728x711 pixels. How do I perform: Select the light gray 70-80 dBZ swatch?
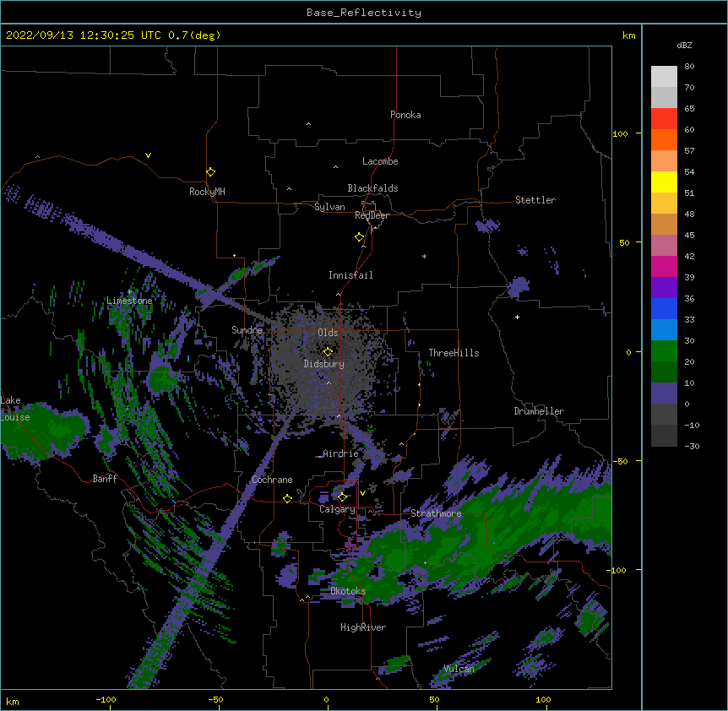664,76
